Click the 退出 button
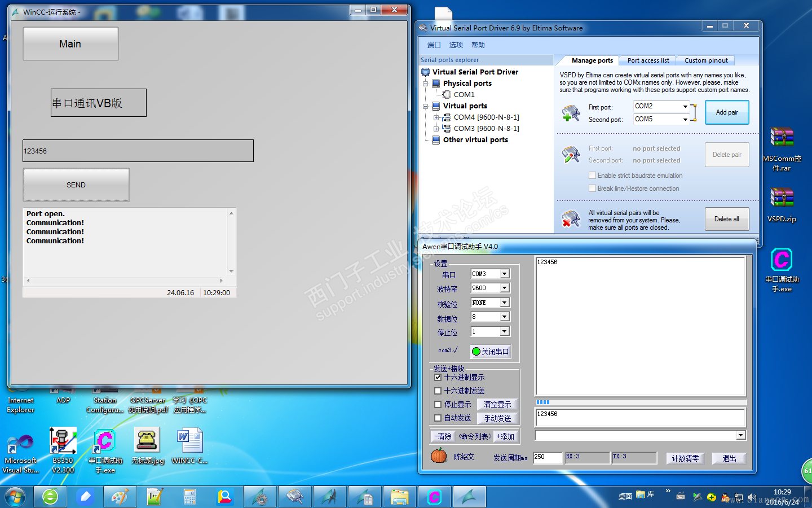 click(729, 458)
